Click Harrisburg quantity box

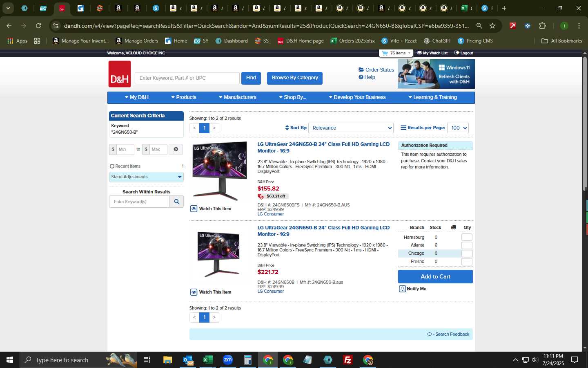pyautogui.click(x=467, y=238)
